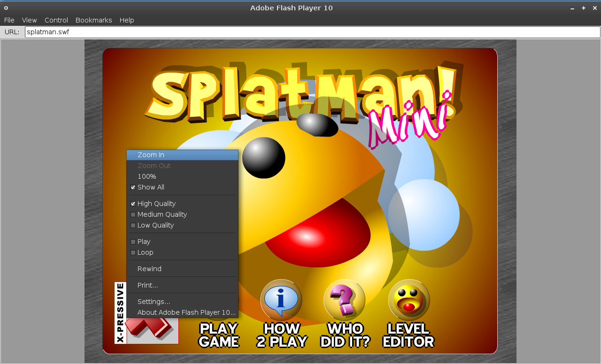Click the HOW 2 PLAY label
Viewport: 601px width, 364px height.
[x=282, y=335]
